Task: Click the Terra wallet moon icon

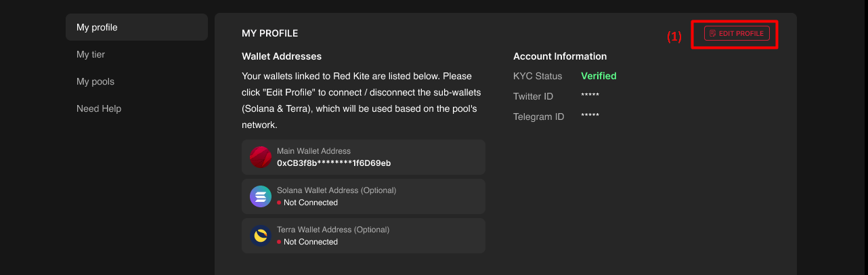Action: click(261, 236)
